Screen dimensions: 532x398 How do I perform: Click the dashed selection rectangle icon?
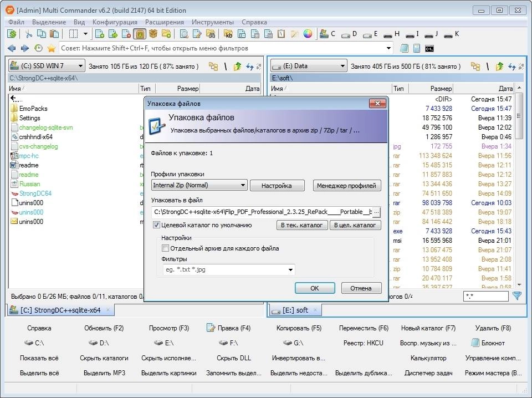(73, 34)
